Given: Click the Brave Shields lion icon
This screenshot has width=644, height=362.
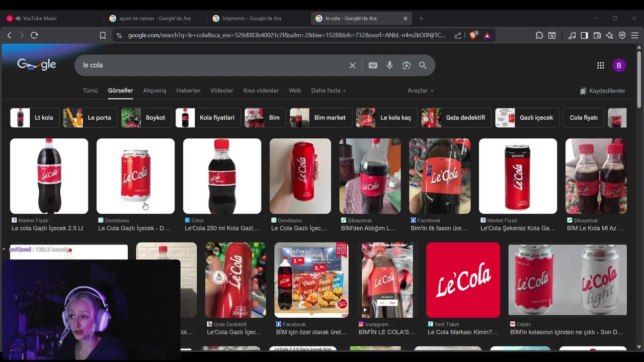Looking at the screenshot, I should tap(473, 35).
